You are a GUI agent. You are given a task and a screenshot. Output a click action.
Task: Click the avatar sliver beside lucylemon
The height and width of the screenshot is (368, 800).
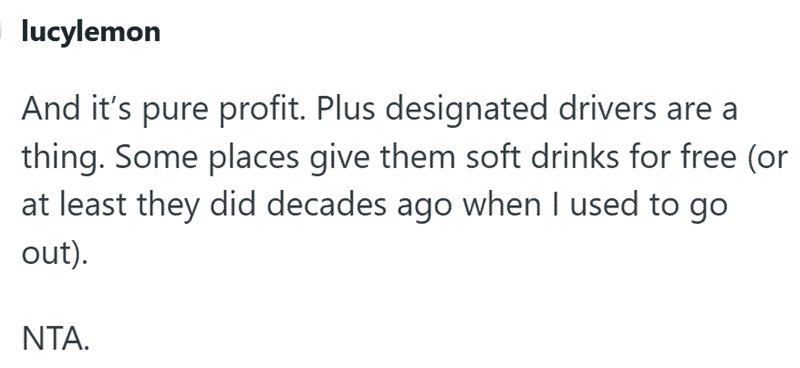[x=1, y=31]
